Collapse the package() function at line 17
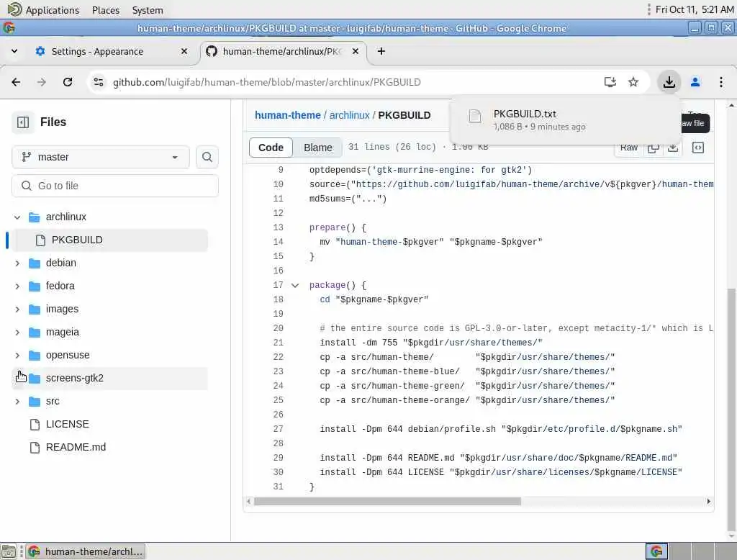The image size is (737, 560). coord(295,286)
